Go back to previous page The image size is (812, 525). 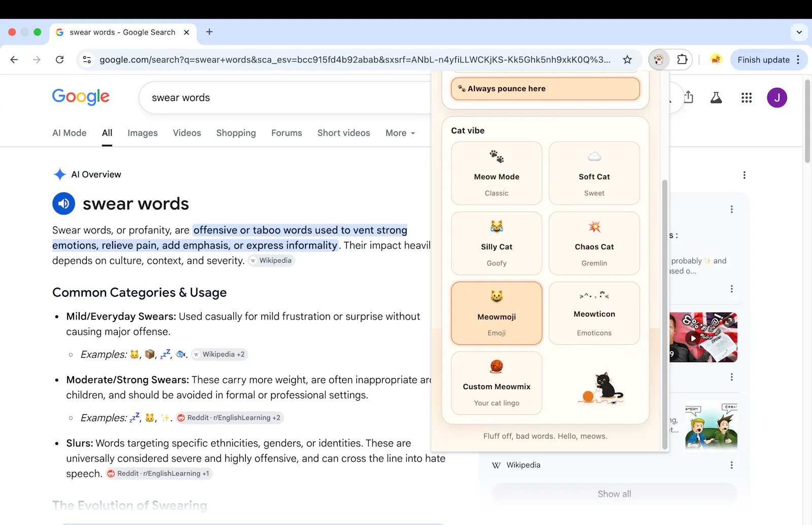[14, 60]
